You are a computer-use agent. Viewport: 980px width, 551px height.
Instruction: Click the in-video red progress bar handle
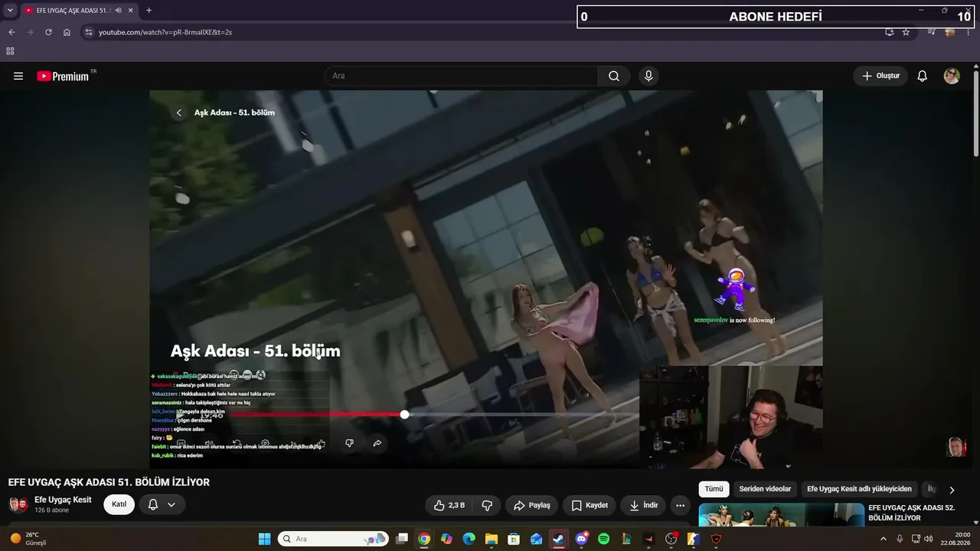(404, 415)
